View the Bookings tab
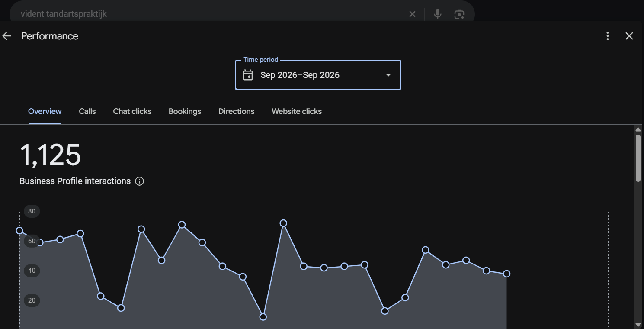The width and height of the screenshot is (644, 329). [x=185, y=111]
